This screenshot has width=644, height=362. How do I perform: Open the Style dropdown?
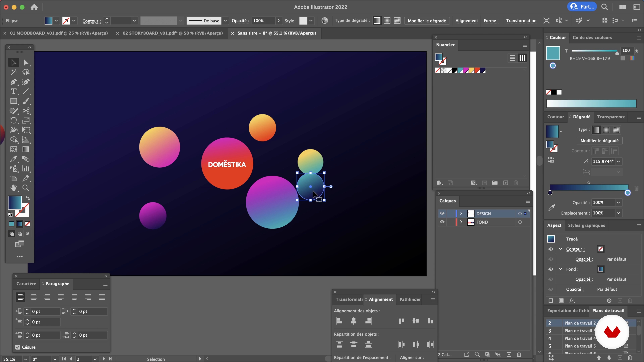[311, 21]
